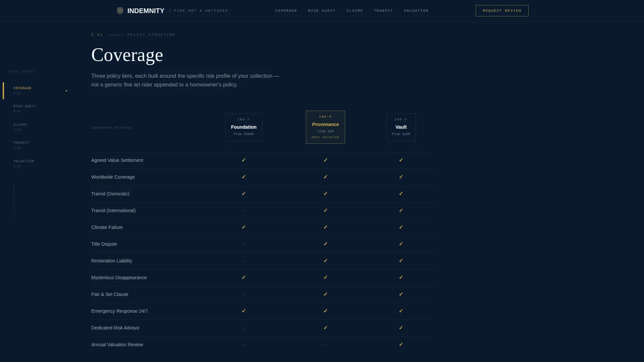Click the 'Transit (International)' row label
This screenshot has height=362, width=644.
[x=113, y=210]
